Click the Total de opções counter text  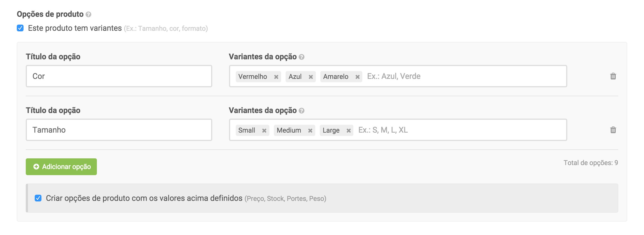coord(591,163)
